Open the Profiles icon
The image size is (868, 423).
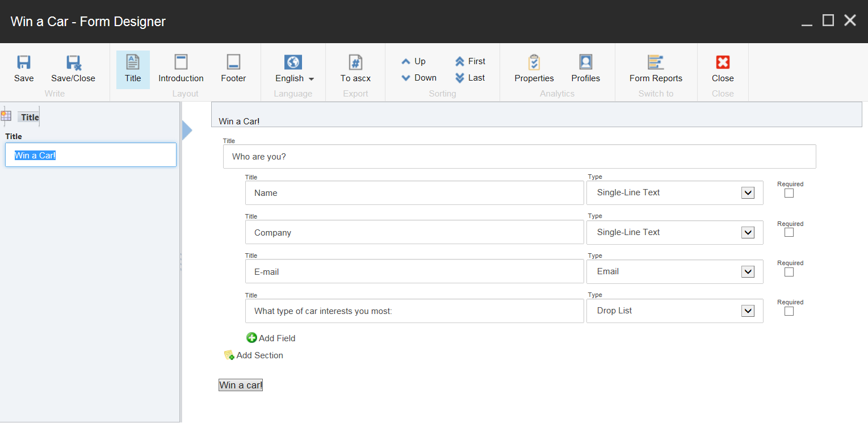click(x=585, y=62)
